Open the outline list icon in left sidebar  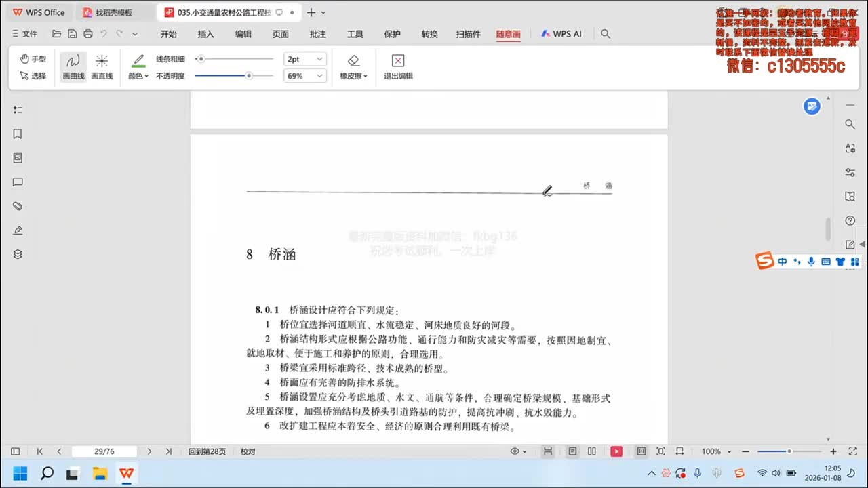(x=18, y=110)
